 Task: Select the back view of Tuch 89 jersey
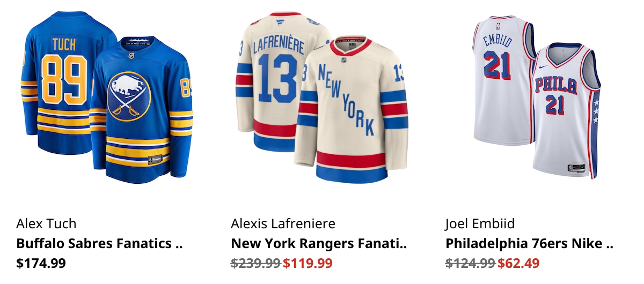56,83
